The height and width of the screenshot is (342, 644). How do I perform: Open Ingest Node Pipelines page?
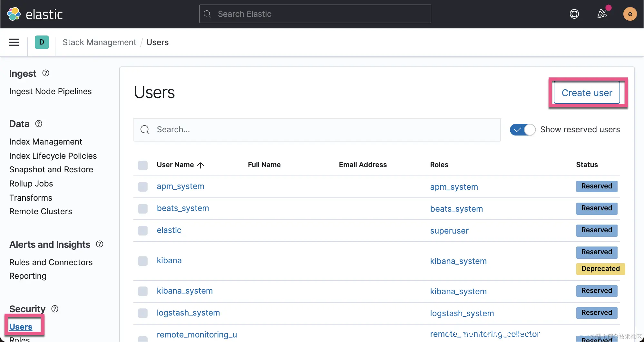pos(51,91)
